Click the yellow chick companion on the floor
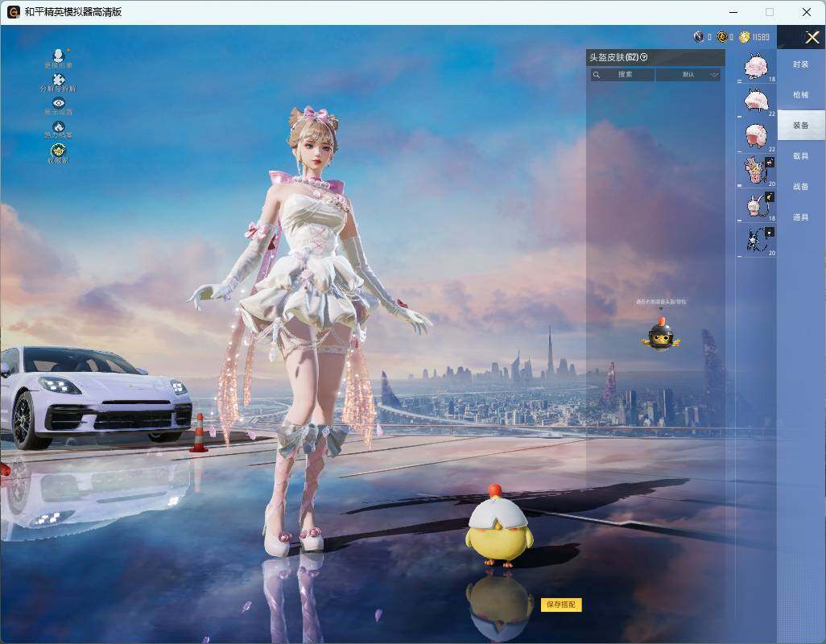 click(498, 526)
